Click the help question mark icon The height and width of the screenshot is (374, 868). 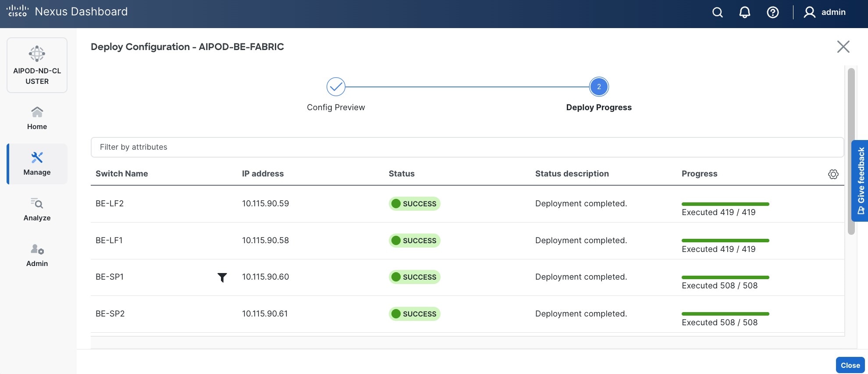click(x=772, y=12)
